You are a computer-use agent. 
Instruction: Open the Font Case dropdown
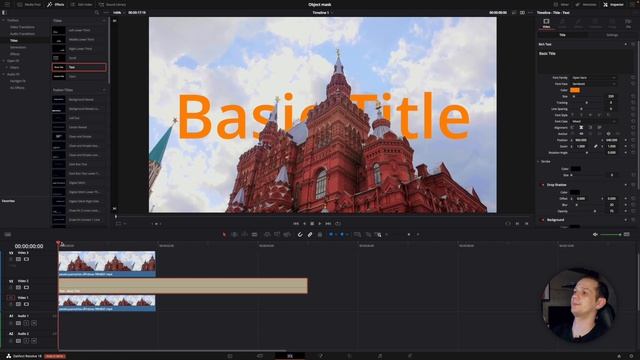click(x=593, y=121)
